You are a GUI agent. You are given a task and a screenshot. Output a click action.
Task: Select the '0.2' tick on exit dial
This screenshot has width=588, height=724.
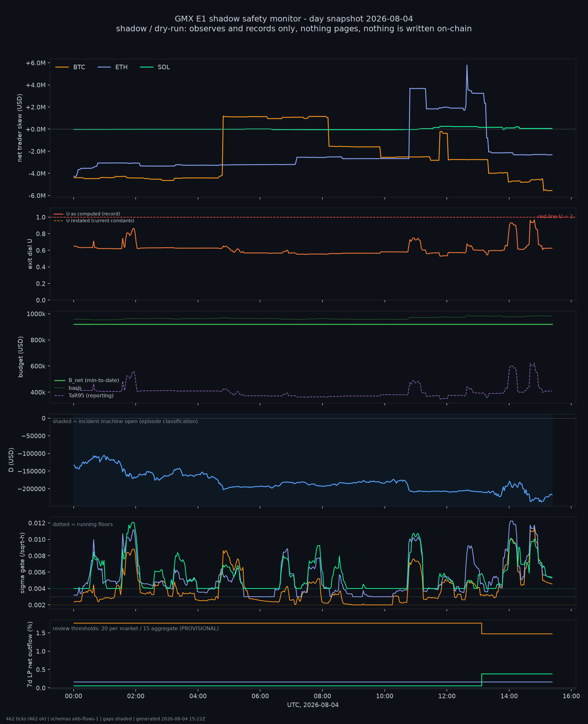41,283
